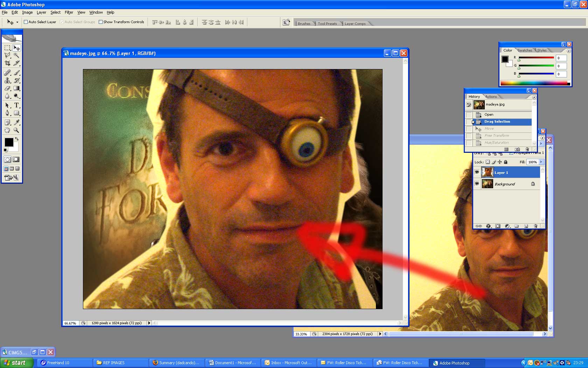Open the History palette options menu arrow
This screenshot has width=588, height=368.
coord(534,97)
